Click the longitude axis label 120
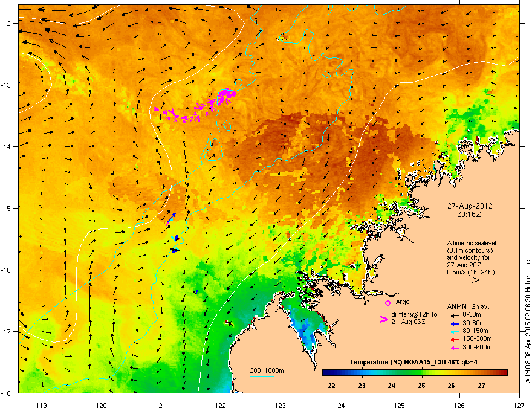Viewport: 532px width, 411px height. [102, 405]
